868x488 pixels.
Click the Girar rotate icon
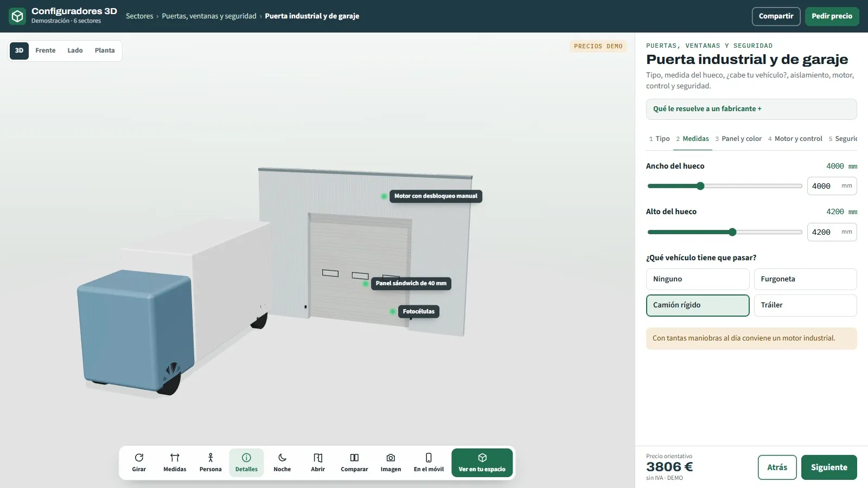click(x=139, y=458)
